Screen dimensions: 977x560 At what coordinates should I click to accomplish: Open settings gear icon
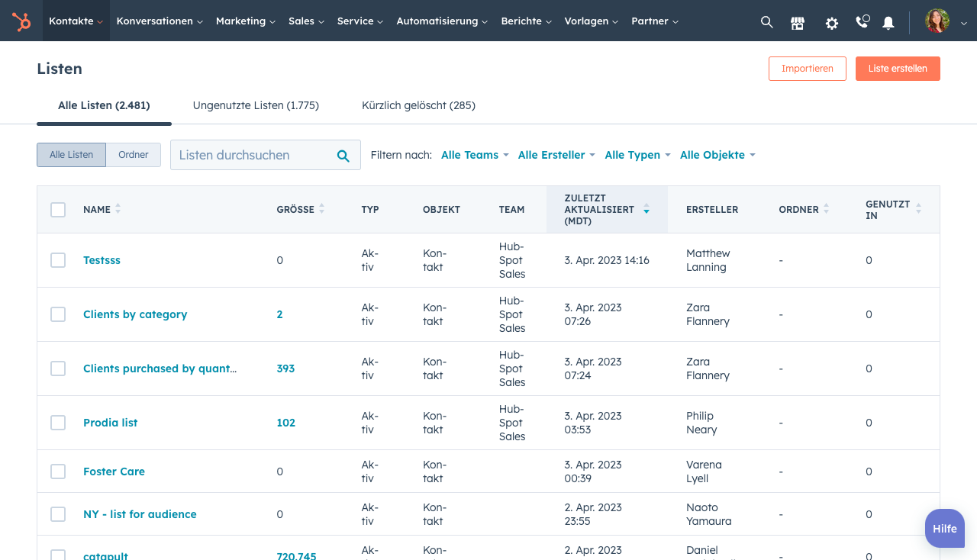832,23
